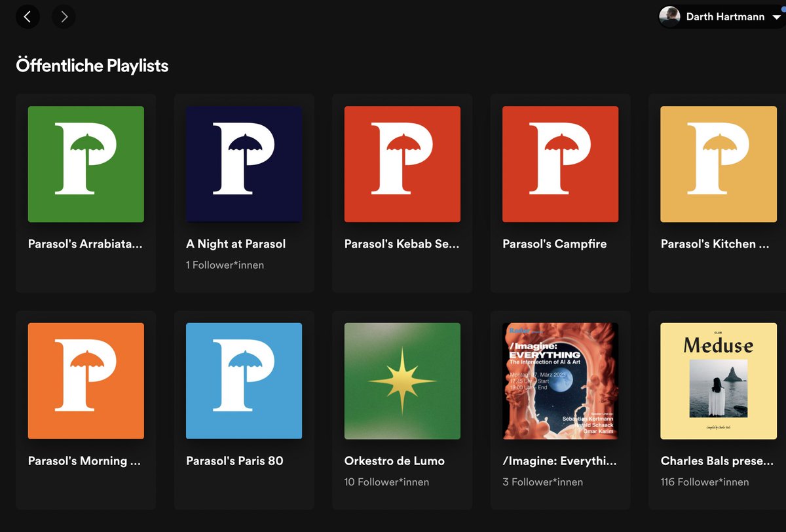786x532 pixels.
Task: Select the Darth Hartmann user name
Action: tap(725, 17)
